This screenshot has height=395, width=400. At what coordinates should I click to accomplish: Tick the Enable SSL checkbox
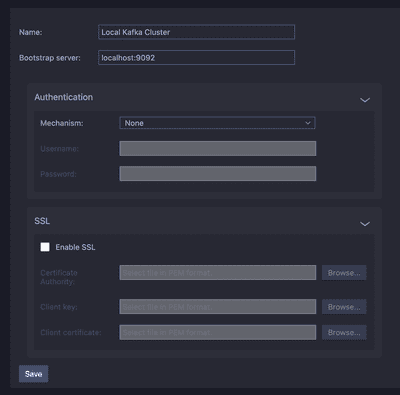pos(45,247)
